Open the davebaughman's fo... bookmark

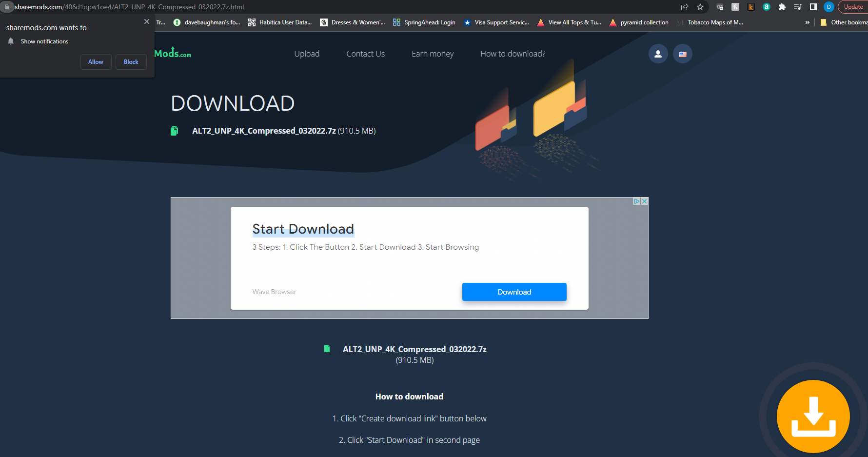207,22
